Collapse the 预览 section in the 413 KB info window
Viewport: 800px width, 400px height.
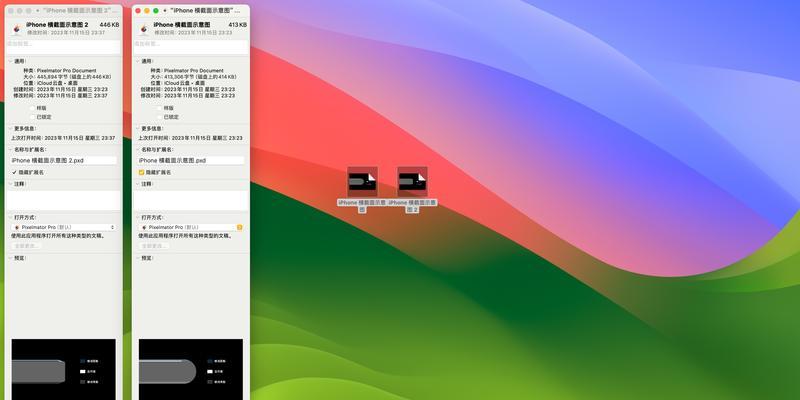tap(137, 258)
